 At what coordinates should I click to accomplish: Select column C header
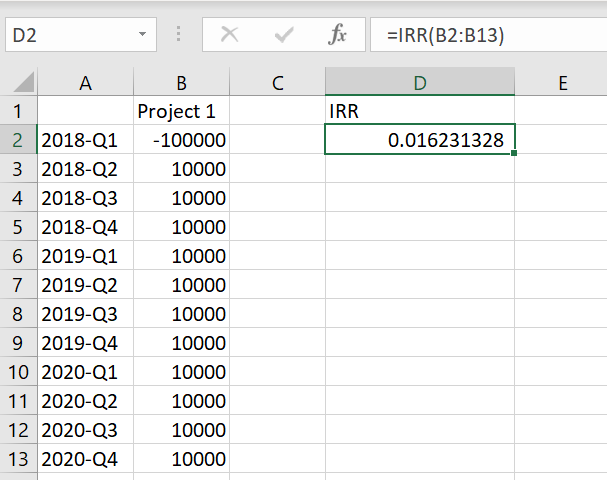point(277,84)
